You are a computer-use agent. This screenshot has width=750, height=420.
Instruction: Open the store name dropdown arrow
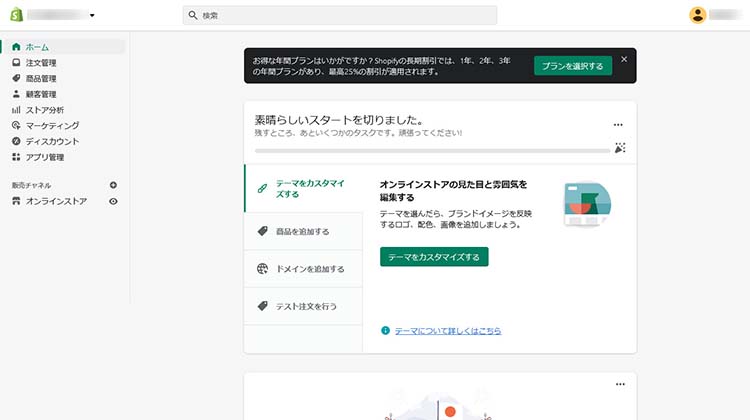pos(92,15)
